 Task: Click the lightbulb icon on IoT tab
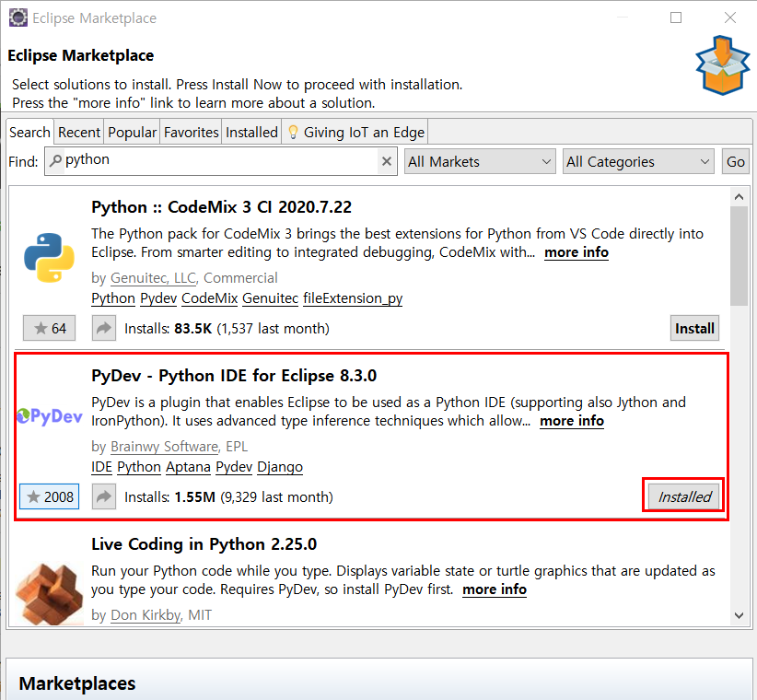pyautogui.click(x=293, y=132)
